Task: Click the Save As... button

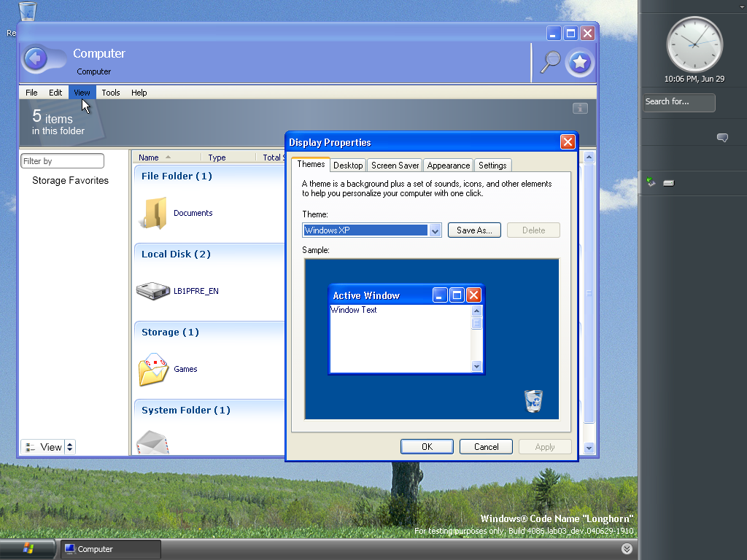Action: pos(474,230)
